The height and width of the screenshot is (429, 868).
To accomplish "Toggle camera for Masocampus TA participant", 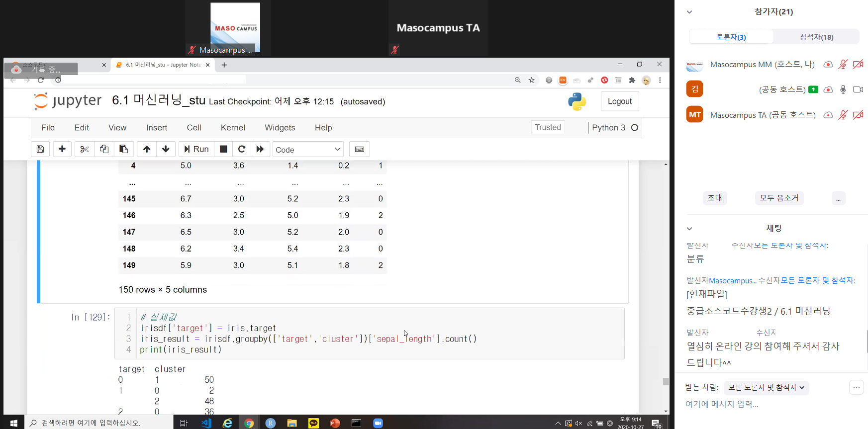I will 858,115.
